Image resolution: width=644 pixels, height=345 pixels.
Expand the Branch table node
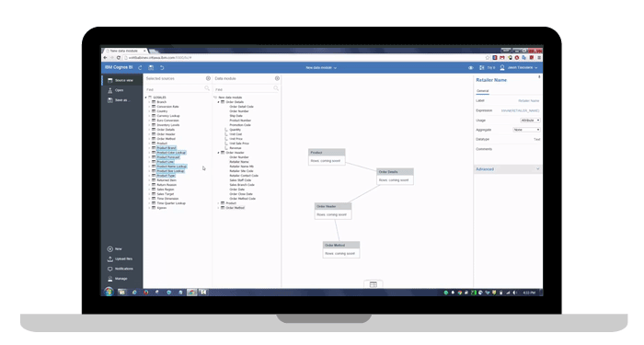(x=149, y=102)
